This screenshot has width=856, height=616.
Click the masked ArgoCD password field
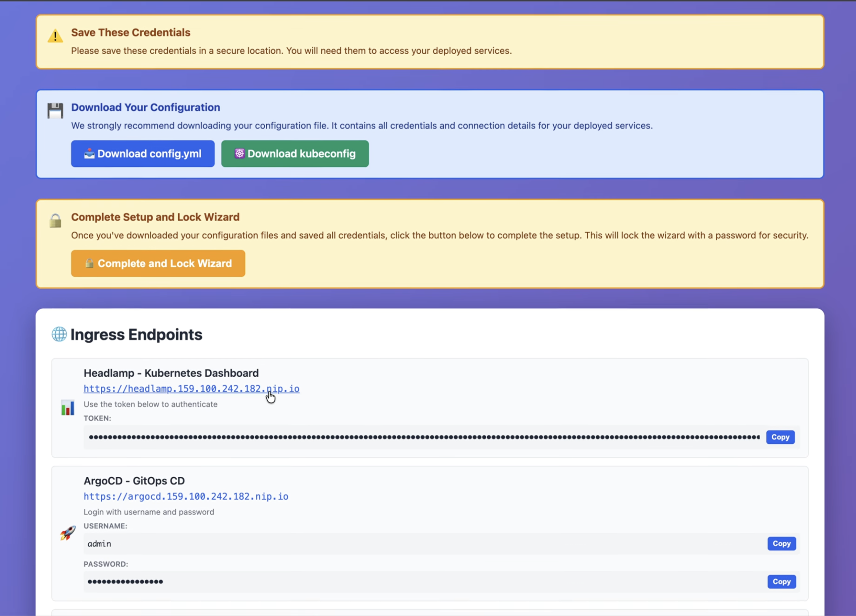[x=423, y=582]
